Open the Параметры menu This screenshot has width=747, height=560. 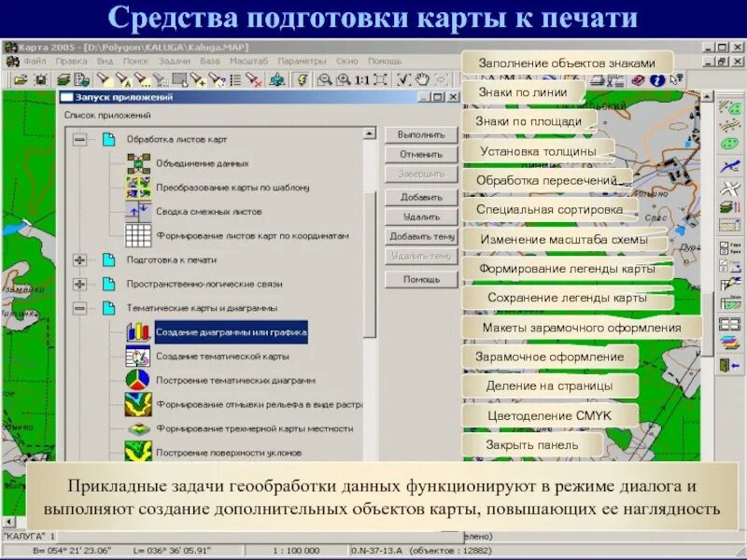point(302,62)
